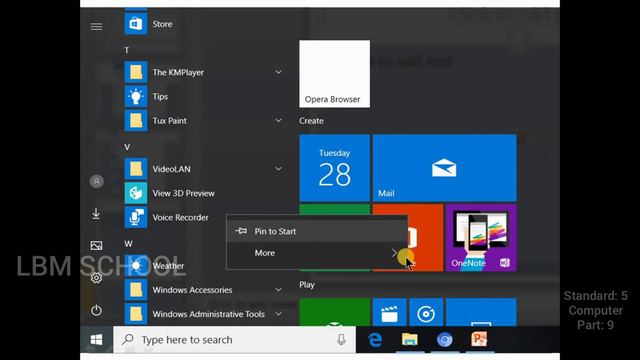Click the microphone in search box
The width and height of the screenshot is (640, 360).
tap(341, 340)
